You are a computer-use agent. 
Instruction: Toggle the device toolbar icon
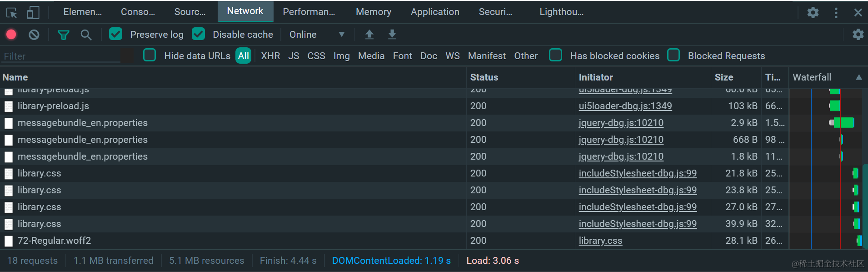pyautogui.click(x=33, y=13)
